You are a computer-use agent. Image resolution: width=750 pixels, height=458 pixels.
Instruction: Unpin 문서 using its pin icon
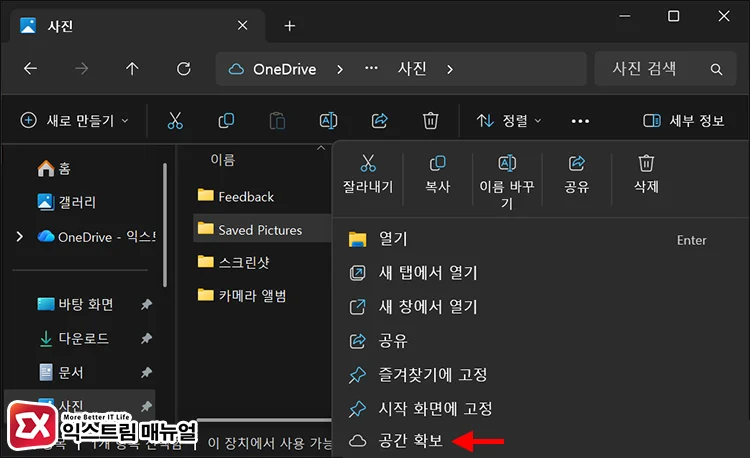pyautogui.click(x=146, y=372)
